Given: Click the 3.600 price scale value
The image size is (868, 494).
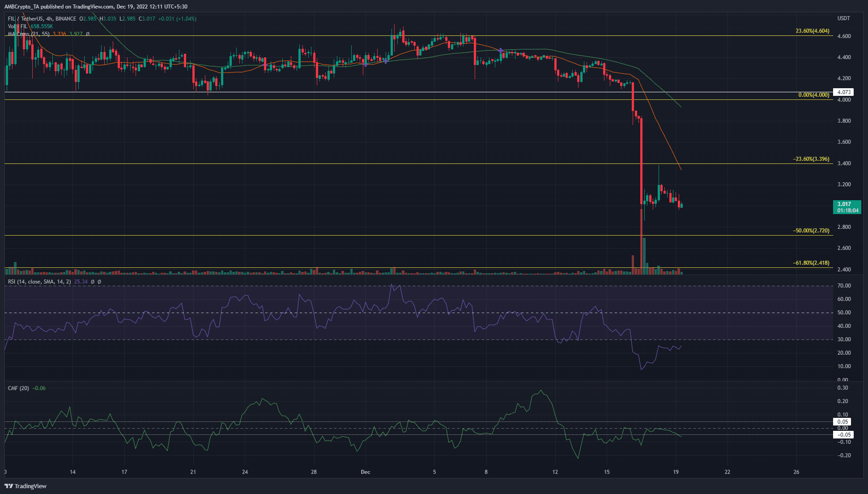Looking at the screenshot, I should point(844,142).
